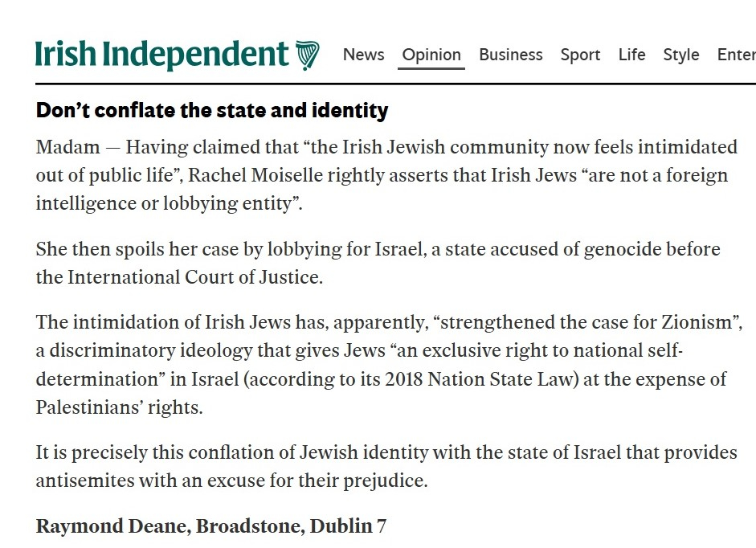Screen dimensions: 756x548
Task: Click the harp logo icon
Action: click(x=307, y=55)
